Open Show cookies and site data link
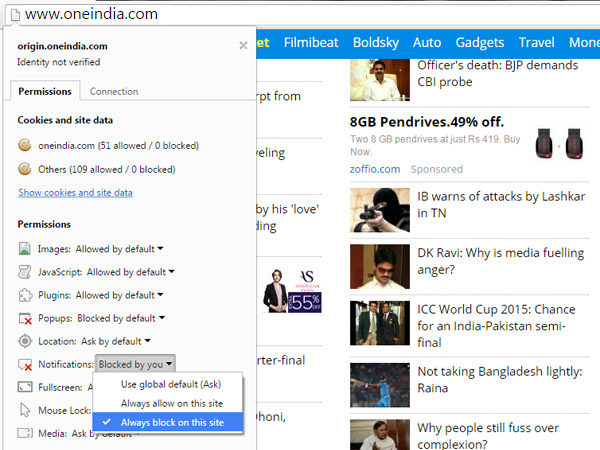Screen dimensions: 600x450 pyautogui.click(x=75, y=192)
